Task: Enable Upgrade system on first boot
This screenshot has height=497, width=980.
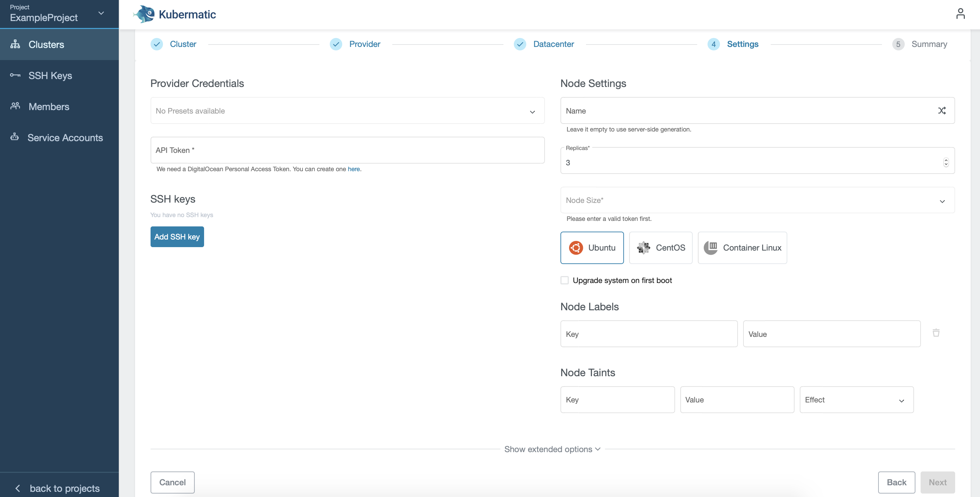Action: point(565,280)
